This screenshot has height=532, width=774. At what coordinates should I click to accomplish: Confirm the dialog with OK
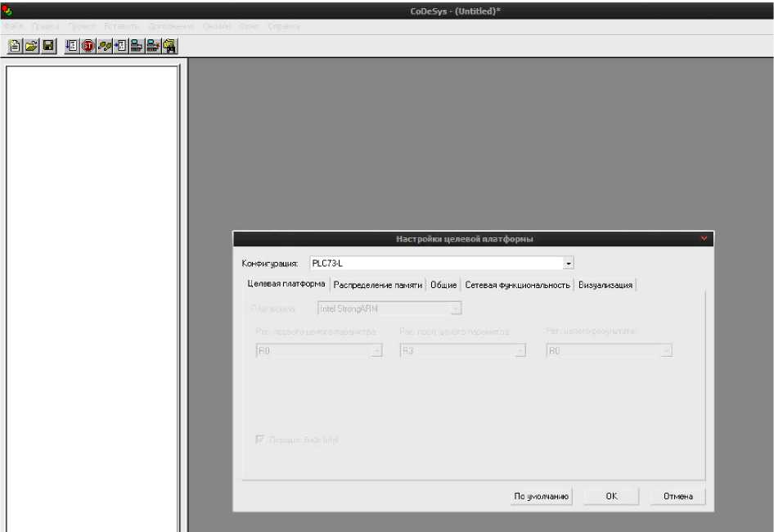click(611, 496)
